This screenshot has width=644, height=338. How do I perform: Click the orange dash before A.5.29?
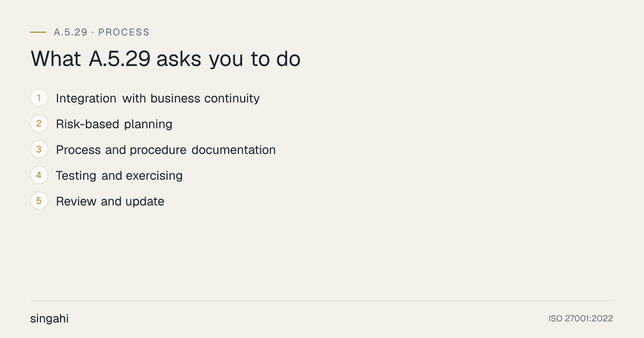coord(38,32)
